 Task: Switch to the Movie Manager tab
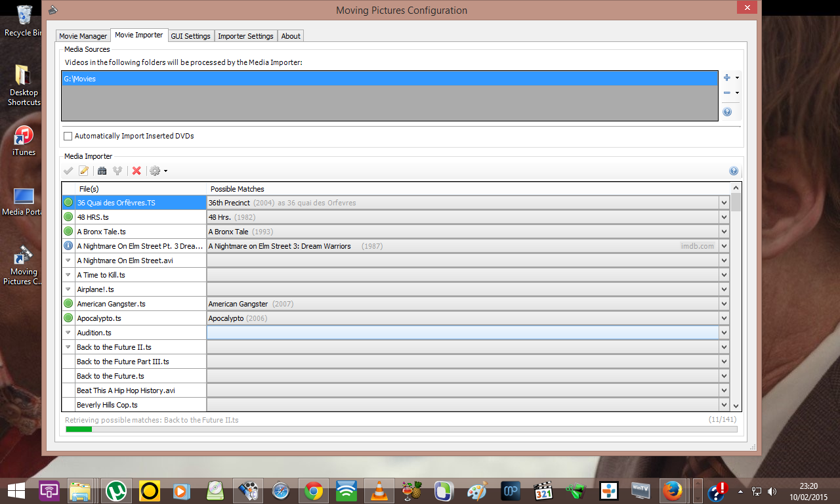(83, 36)
